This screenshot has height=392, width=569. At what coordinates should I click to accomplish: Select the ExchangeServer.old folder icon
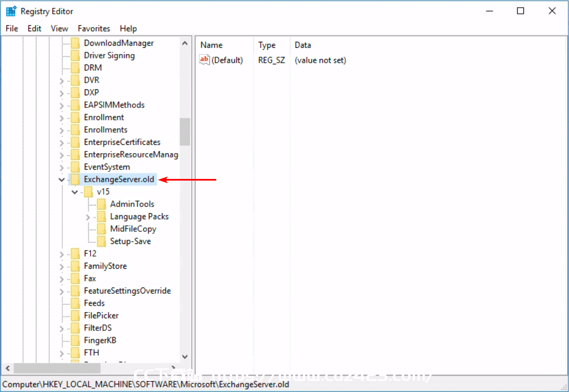coord(75,179)
